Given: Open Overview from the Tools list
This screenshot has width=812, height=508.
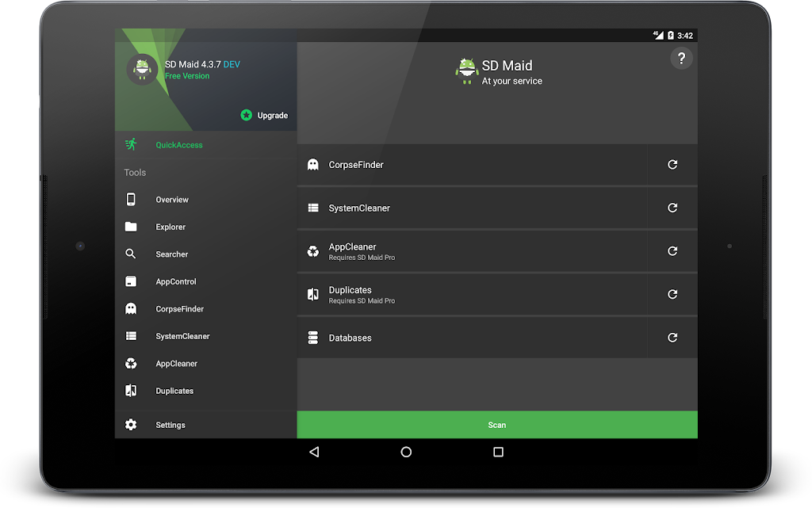Looking at the screenshot, I should pyautogui.click(x=172, y=200).
